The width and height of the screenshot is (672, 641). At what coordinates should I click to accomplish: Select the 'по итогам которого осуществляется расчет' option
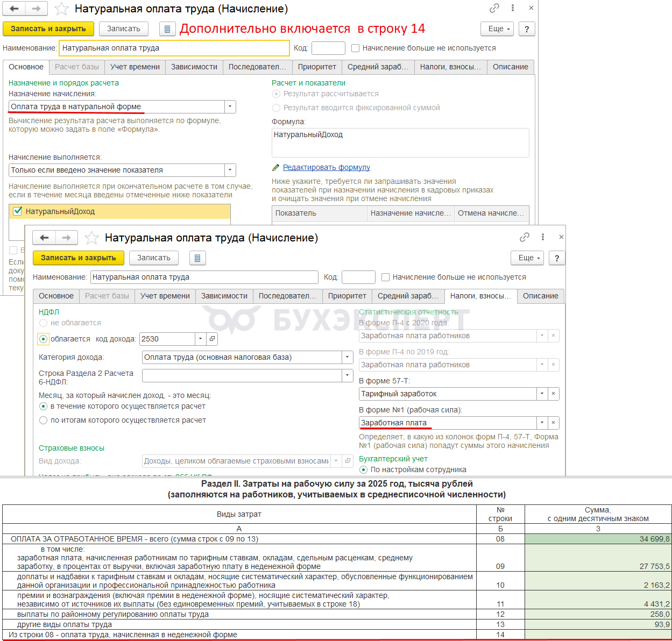coord(44,421)
